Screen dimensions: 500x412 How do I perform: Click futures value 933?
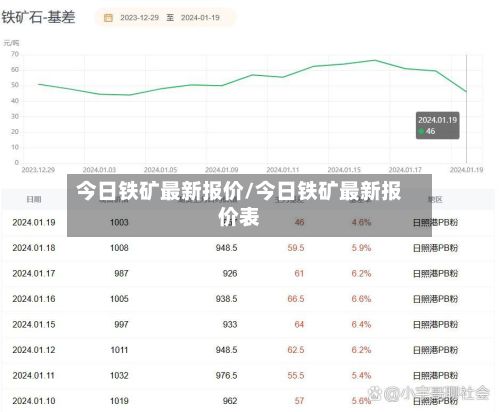tap(230, 325)
